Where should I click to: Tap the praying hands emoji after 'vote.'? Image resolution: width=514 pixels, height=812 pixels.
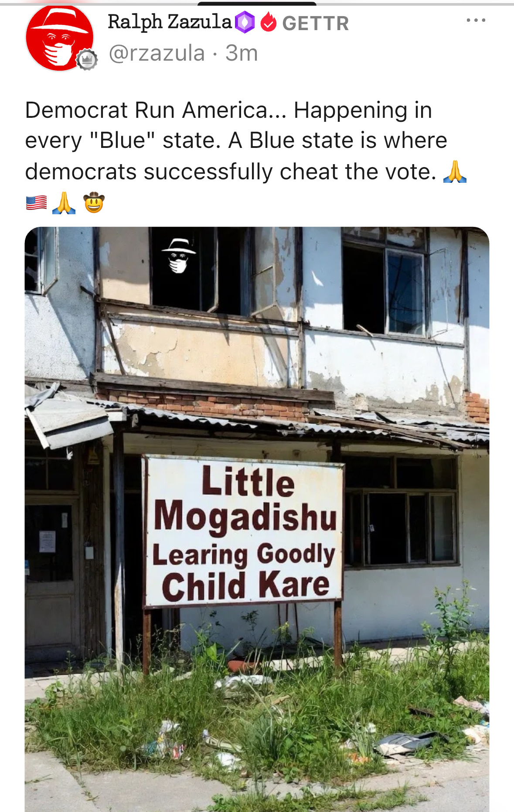click(455, 171)
